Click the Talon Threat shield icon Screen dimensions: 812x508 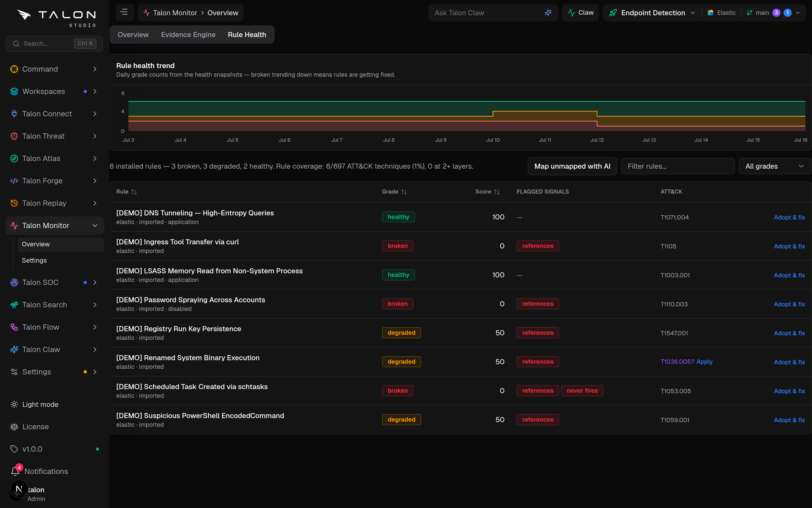pyautogui.click(x=14, y=136)
